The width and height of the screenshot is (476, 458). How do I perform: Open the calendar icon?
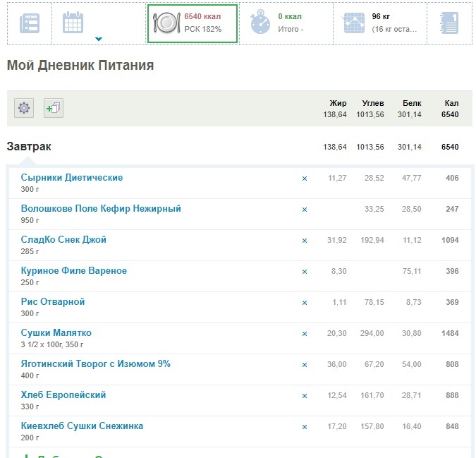73,23
